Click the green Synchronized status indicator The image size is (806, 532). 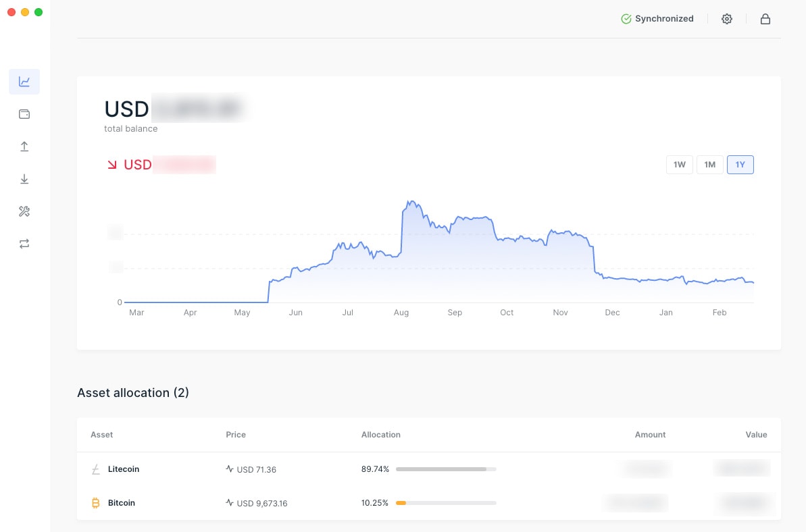657,19
